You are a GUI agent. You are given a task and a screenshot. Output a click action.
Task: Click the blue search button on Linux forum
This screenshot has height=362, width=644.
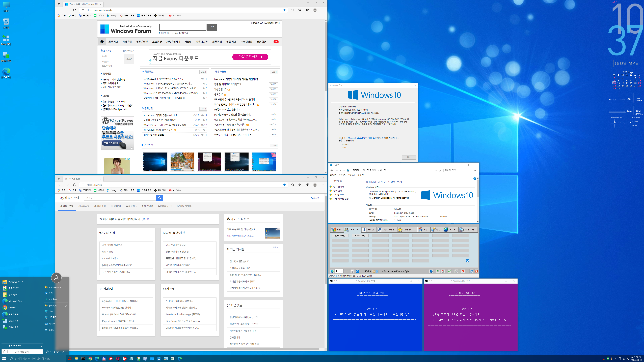(159, 198)
